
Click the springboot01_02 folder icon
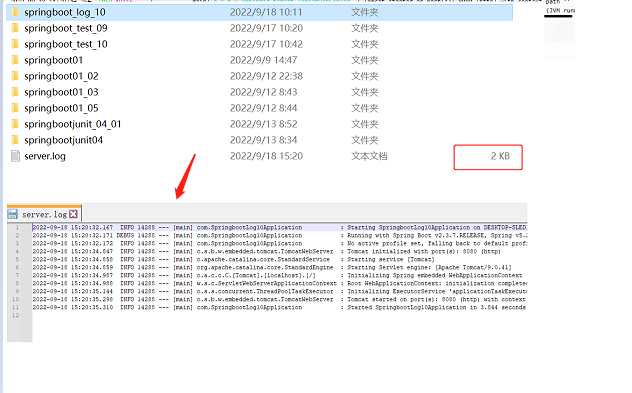pyautogui.click(x=15, y=76)
